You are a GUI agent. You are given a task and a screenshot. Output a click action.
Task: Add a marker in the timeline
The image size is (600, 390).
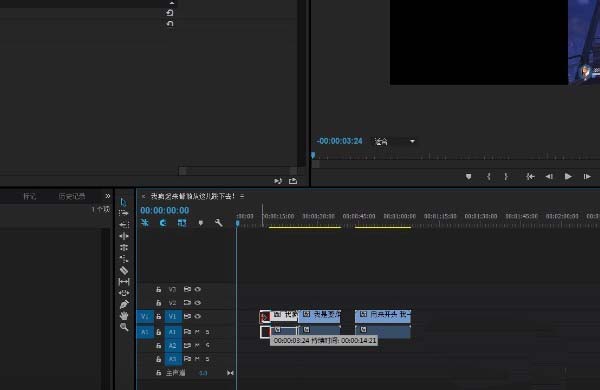[x=201, y=223]
